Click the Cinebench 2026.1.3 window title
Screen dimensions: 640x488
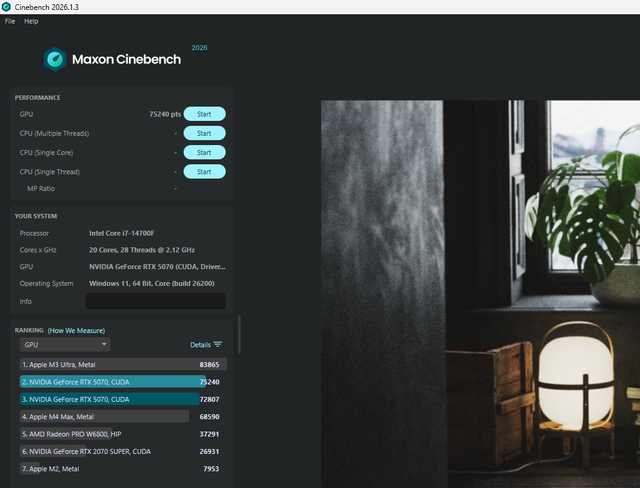(x=47, y=7)
